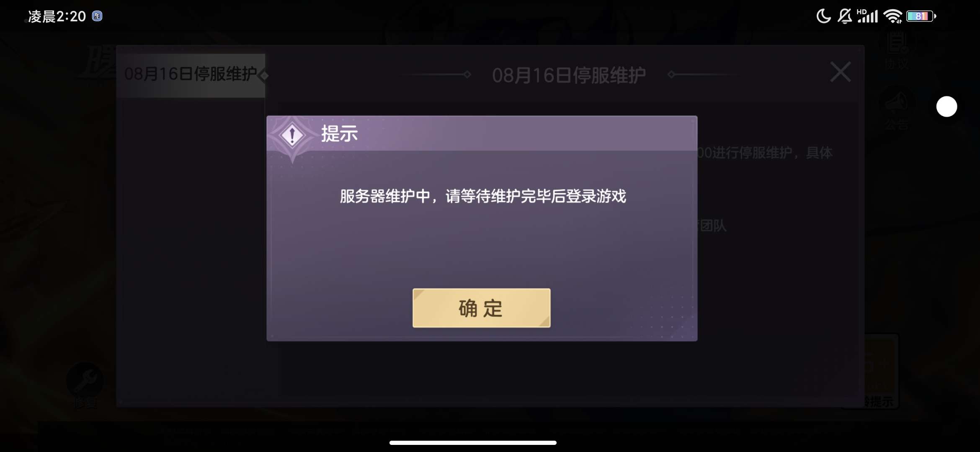Tap the 提示 dialog title bar

pyautogui.click(x=482, y=134)
